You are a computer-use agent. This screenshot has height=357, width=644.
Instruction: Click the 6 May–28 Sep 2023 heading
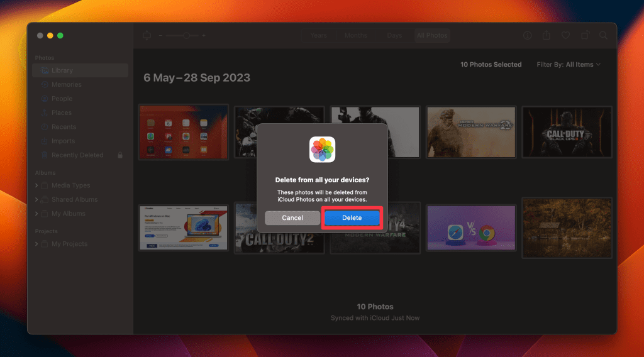(197, 77)
